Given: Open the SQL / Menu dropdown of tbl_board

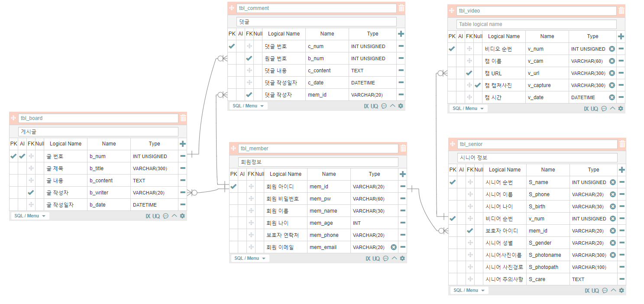Looking at the screenshot, I should [29, 216].
